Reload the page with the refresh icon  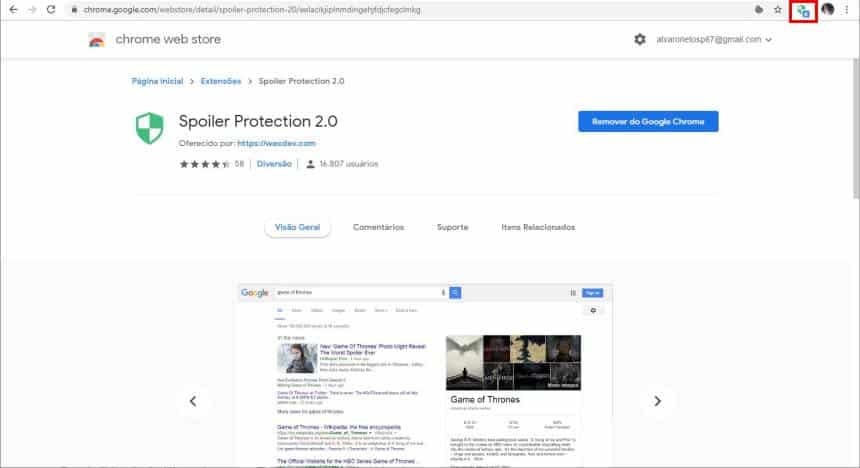[x=51, y=9]
